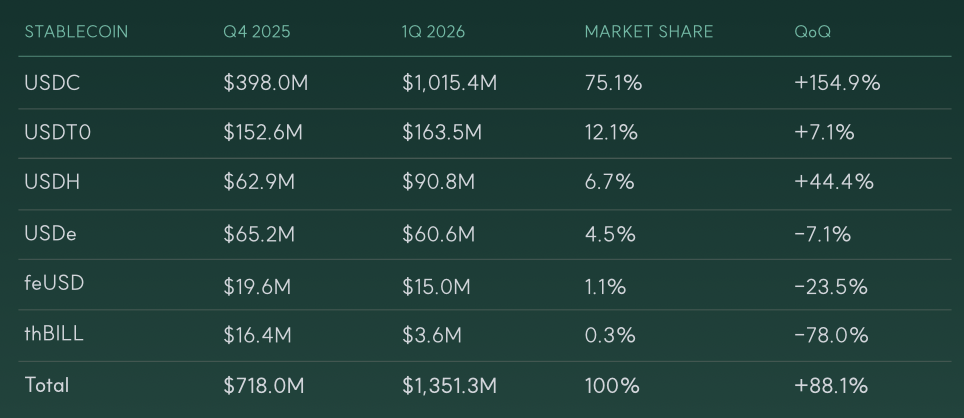Click the $62.9M USDH value

click(259, 183)
